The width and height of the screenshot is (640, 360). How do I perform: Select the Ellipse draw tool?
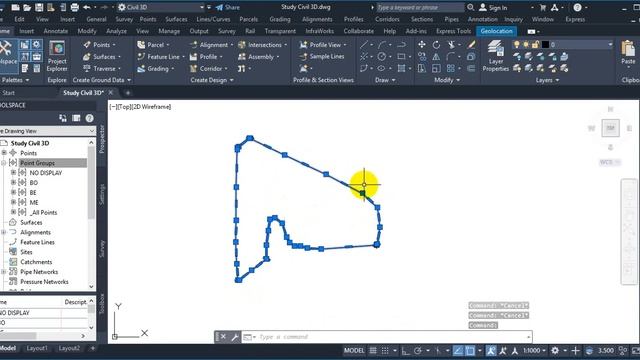[x=382, y=69]
